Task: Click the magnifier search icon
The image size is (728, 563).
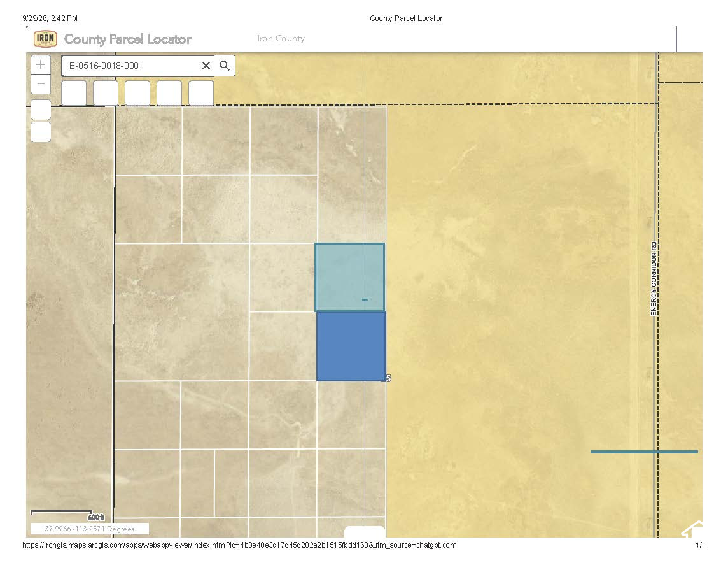Action: [x=225, y=66]
